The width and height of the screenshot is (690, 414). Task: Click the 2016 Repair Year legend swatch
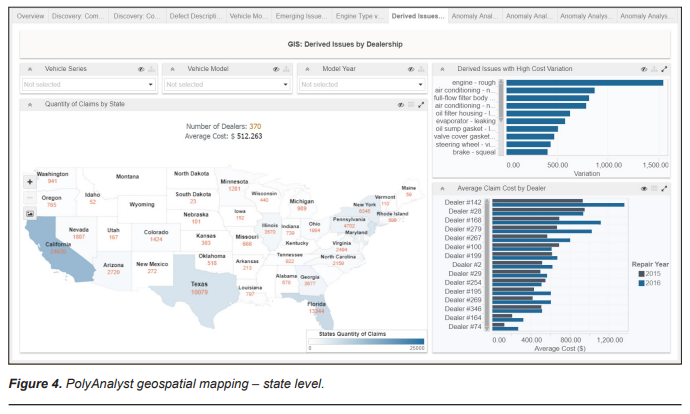tap(642, 283)
